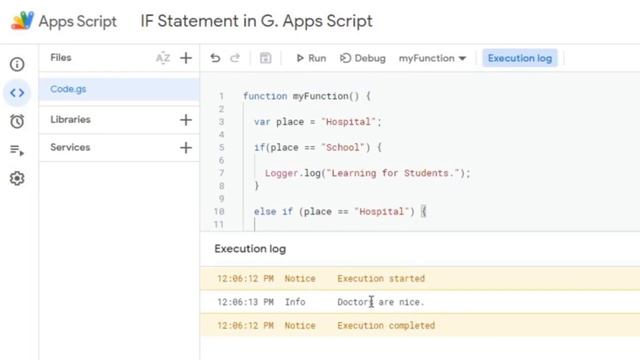This screenshot has width=640, height=360.
Task: Click line number 1 in gutter
Action: (221, 96)
